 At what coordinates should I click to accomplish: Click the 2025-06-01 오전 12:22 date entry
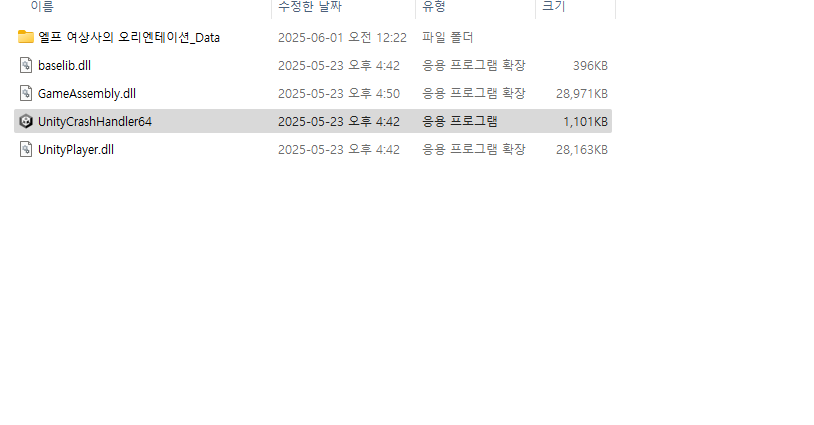(342, 37)
